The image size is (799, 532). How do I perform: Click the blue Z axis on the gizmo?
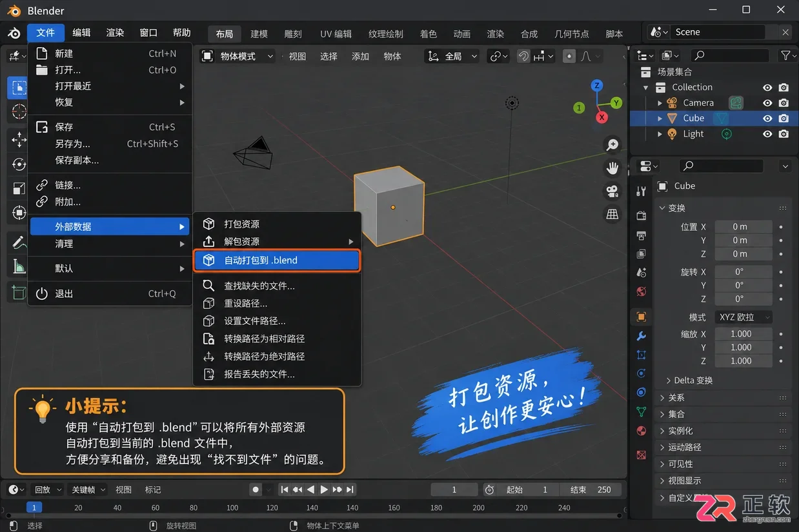(x=598, y=85)
